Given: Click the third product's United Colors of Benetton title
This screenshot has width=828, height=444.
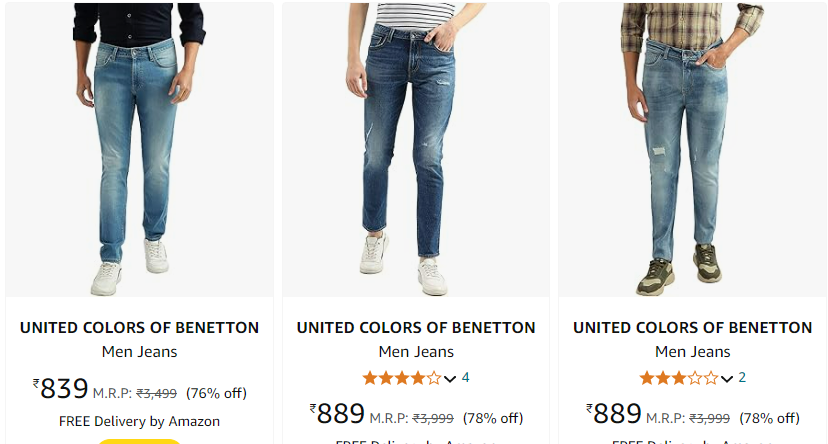Looking at the screenshot, I should tap(692, 328).
